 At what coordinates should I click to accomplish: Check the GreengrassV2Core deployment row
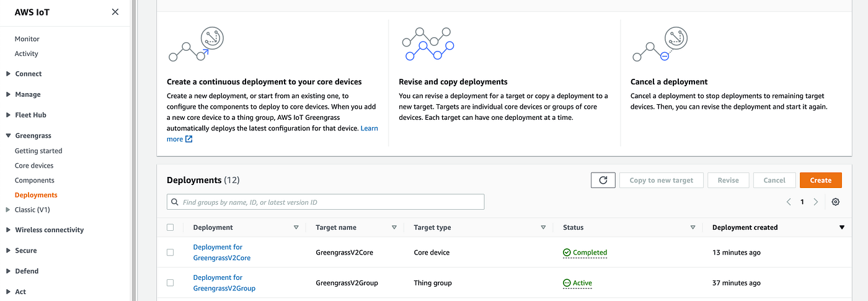click(x=170, y=253)
